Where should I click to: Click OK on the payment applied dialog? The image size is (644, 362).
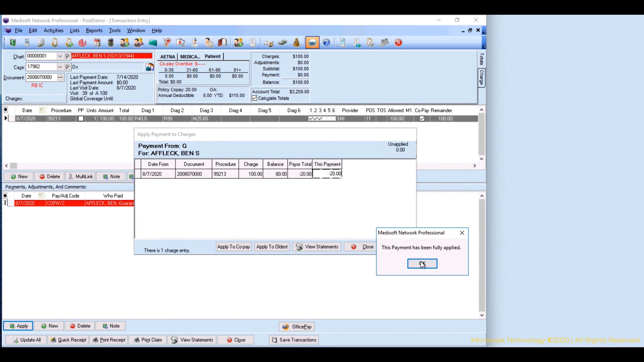(422, 263)
